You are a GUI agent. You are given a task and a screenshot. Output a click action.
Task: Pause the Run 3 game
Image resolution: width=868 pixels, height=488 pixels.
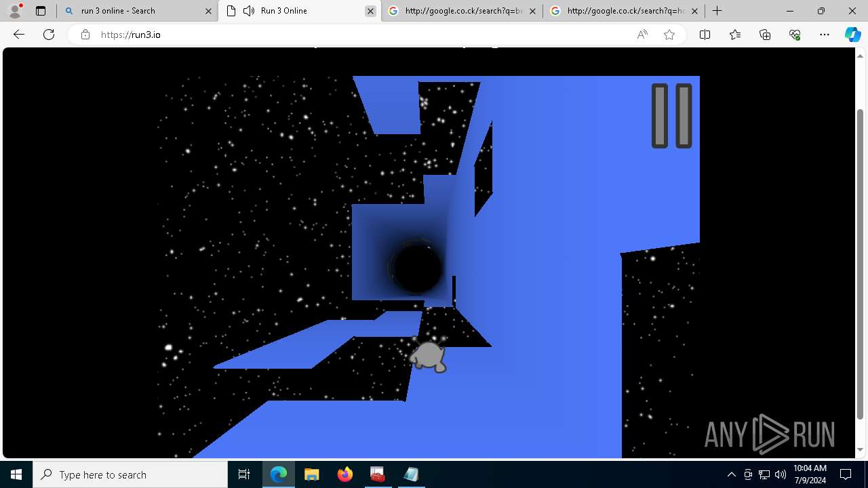click(x=671, y=116)
